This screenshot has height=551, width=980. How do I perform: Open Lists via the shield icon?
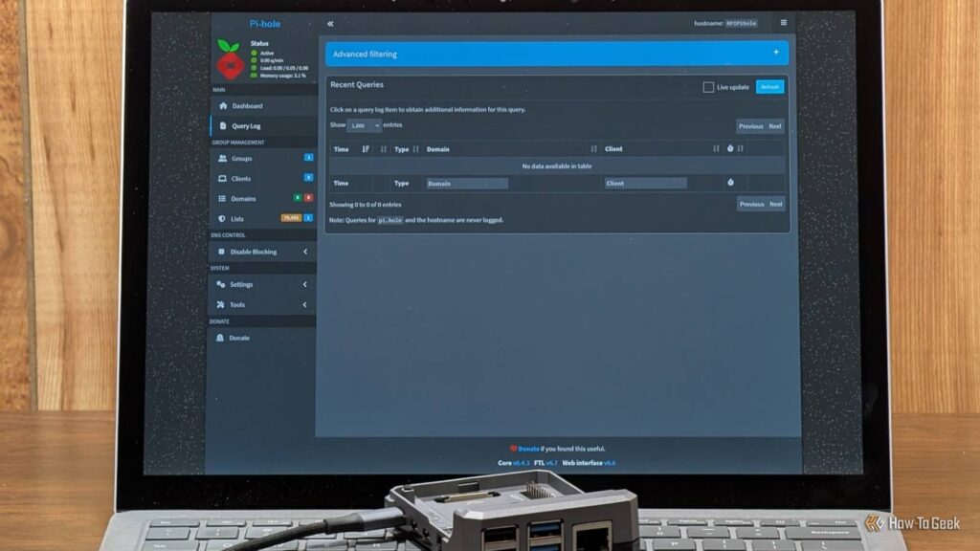(x=222, y=219)
